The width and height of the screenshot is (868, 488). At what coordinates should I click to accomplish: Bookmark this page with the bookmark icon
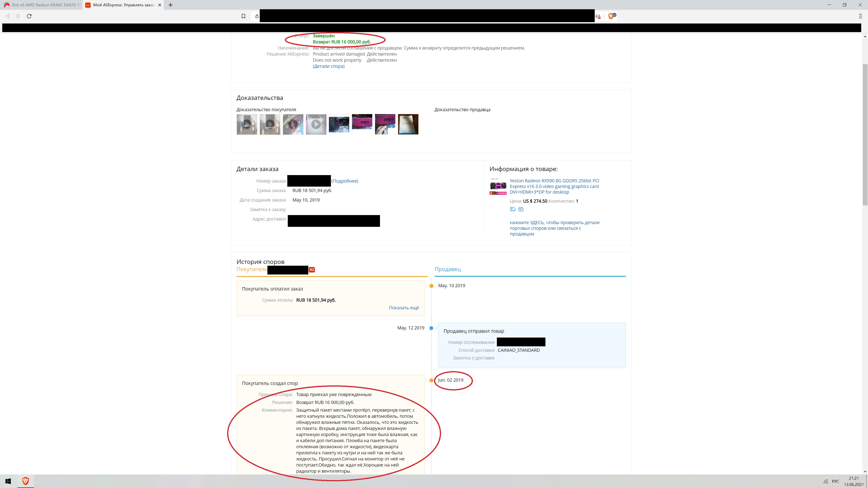click(x=243, y=16)
